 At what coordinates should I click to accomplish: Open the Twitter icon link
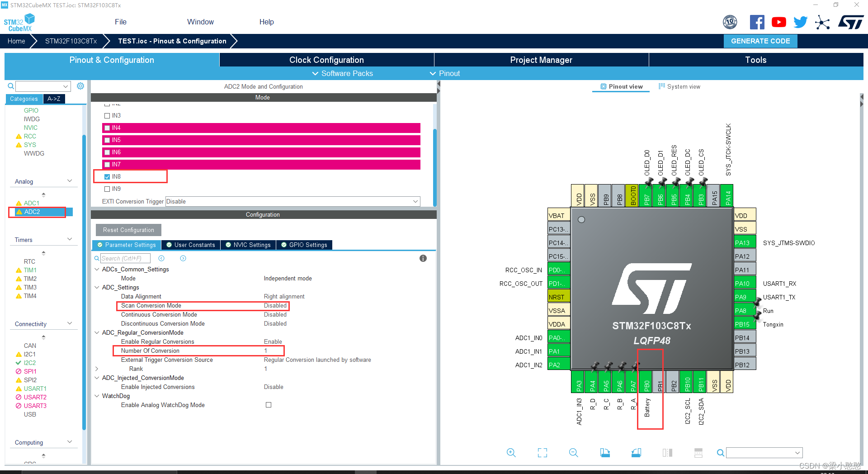click(800, 22)
